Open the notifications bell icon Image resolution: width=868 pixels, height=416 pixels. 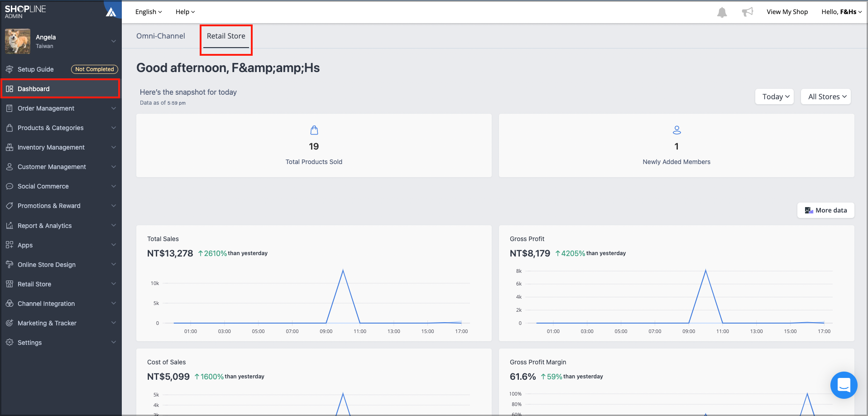click(722, 12)
